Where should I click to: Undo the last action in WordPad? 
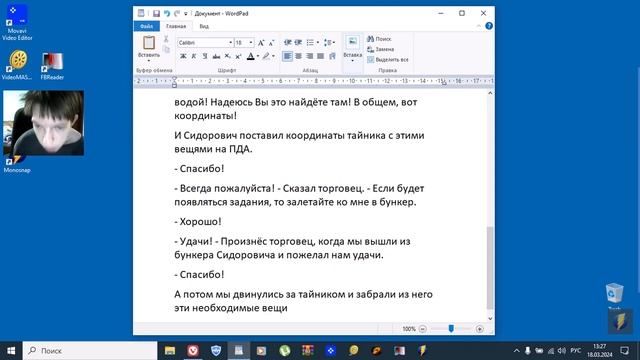167,13
